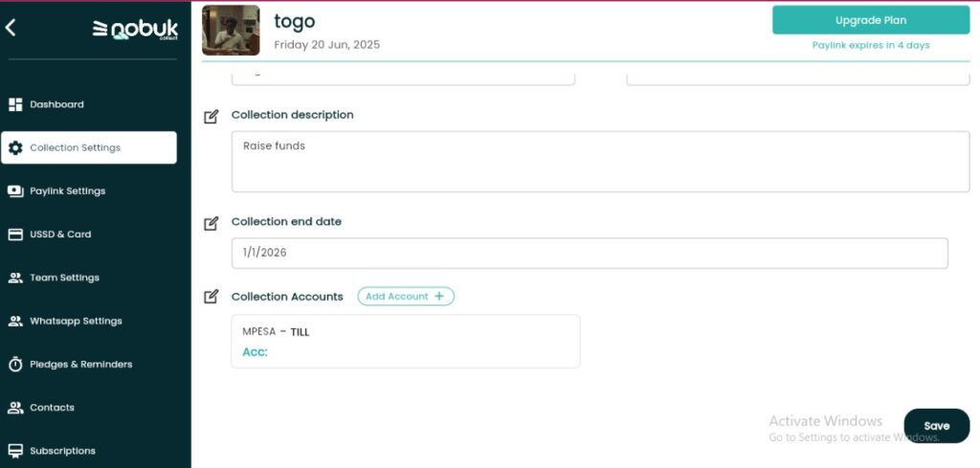Click the Subscriptions icon in sidebar

pyautogui.click(x=15, y=451)
